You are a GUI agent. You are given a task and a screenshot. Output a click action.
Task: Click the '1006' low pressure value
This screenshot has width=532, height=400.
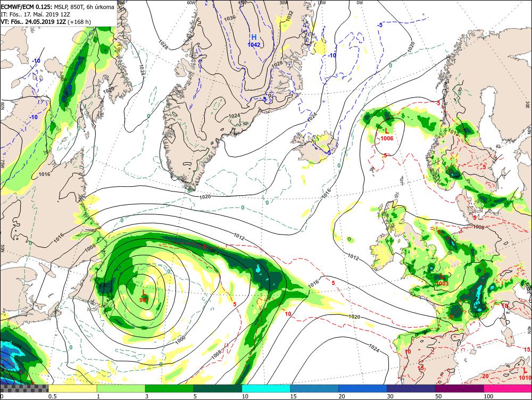[x=387, y=138]
